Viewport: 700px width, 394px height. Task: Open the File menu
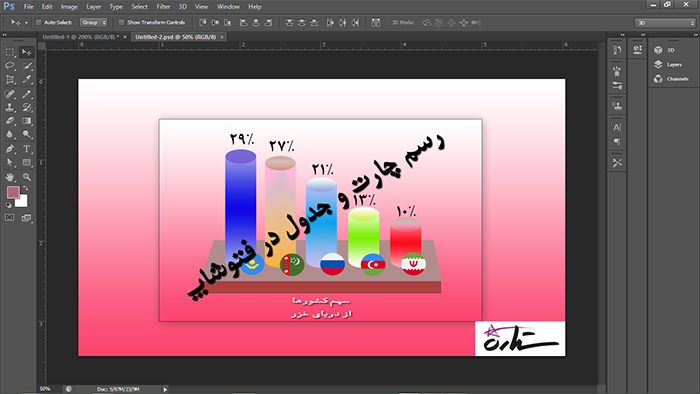[x=29, y=7]
